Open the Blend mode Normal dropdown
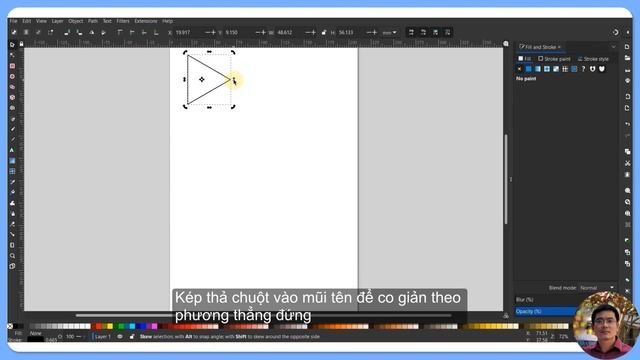 coord(597,288)
